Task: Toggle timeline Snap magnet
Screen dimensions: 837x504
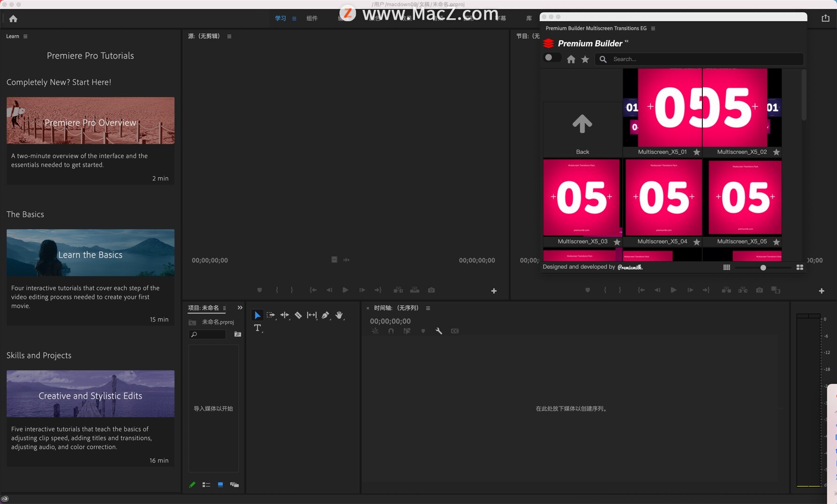Action: [x=391, y=331]
